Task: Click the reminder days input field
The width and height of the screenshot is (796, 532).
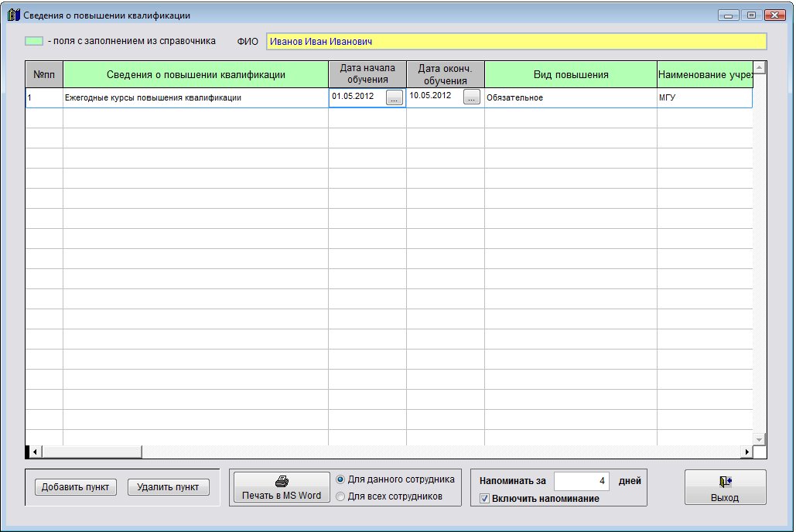Action: pos(582,481)
